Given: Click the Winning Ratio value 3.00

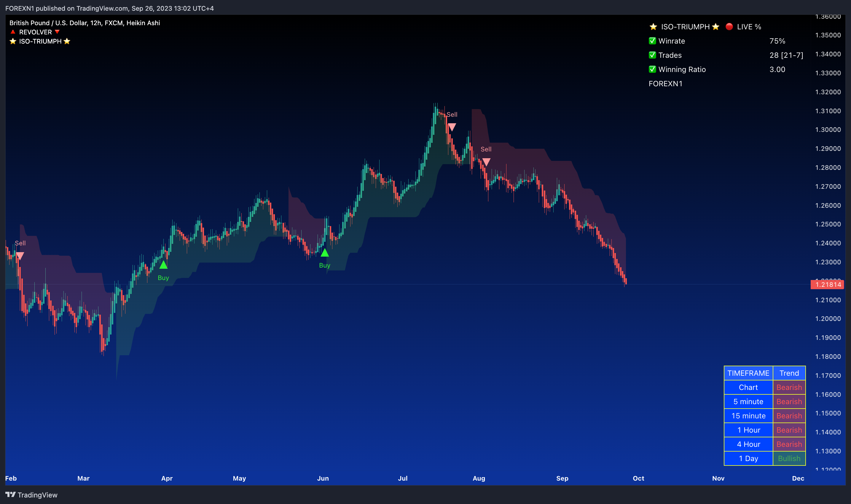Looking at the screenshot, I should (x=777, y=69).
